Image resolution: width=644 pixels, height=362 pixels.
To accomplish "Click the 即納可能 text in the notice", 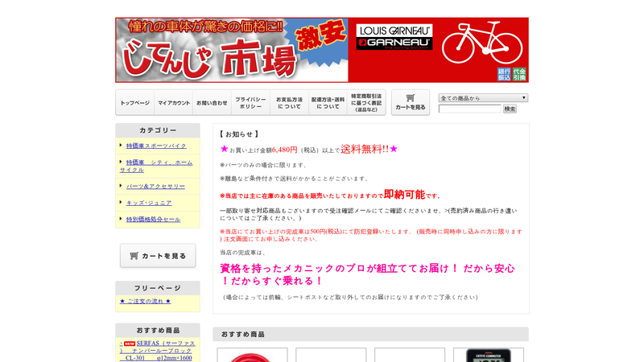I will click(404, 194).
